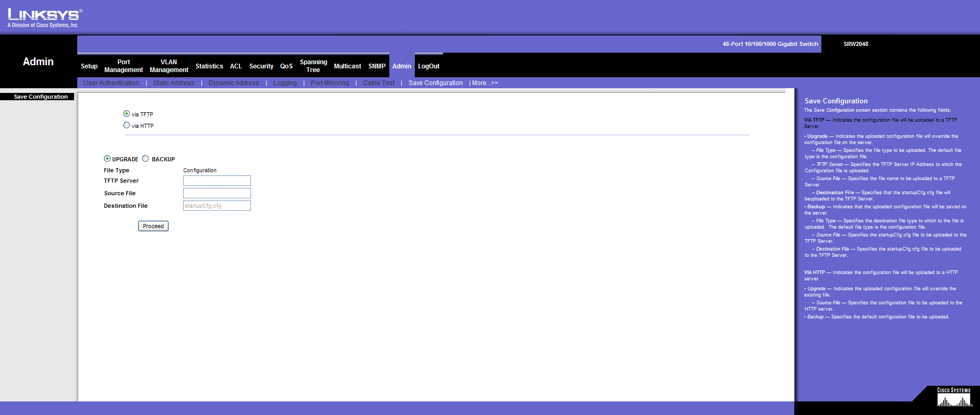Focus the Source File text box
Image resolution: width=980 pixels, height=415 pixels.
[x=217, y=193]
